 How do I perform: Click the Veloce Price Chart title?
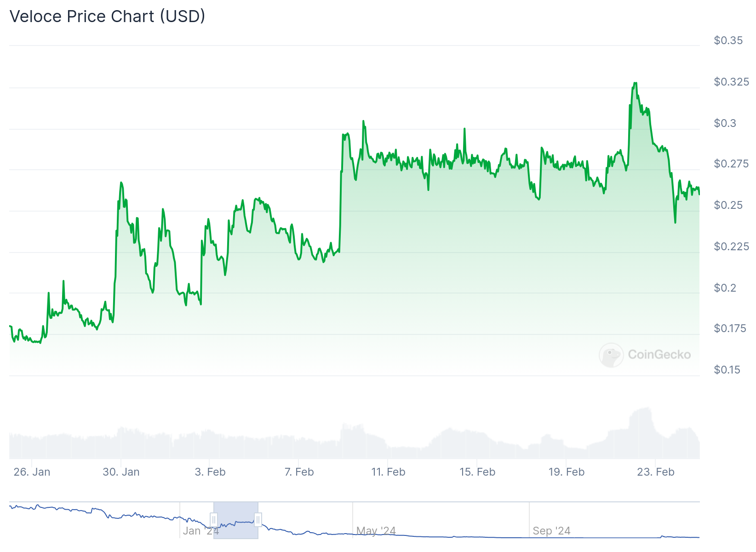108,16
